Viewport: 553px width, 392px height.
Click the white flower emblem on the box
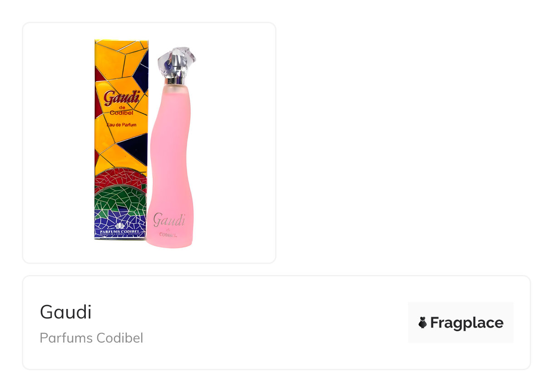point(120,226)
